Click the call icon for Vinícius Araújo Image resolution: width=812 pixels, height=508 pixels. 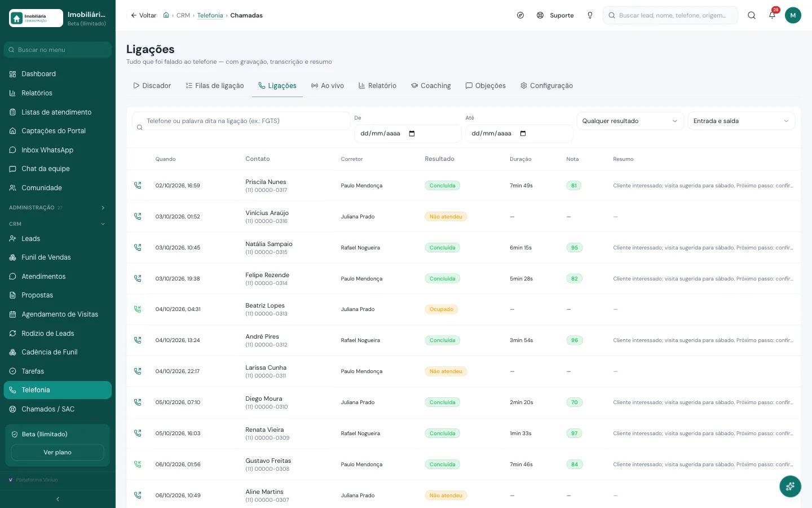click(138, 216)
